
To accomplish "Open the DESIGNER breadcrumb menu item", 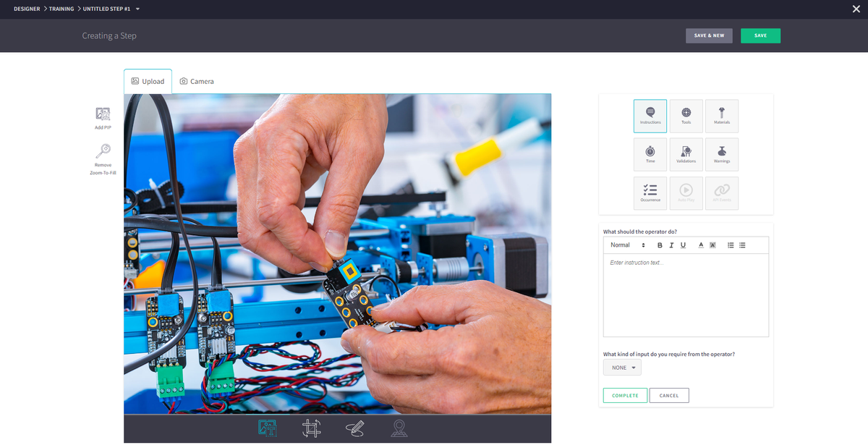I will tap(25, 9).
